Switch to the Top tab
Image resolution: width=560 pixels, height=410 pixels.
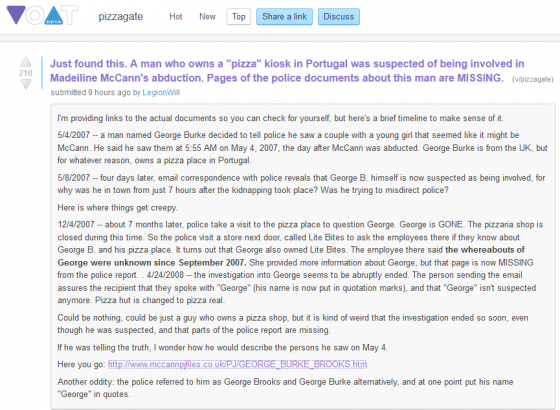[239, 17]
